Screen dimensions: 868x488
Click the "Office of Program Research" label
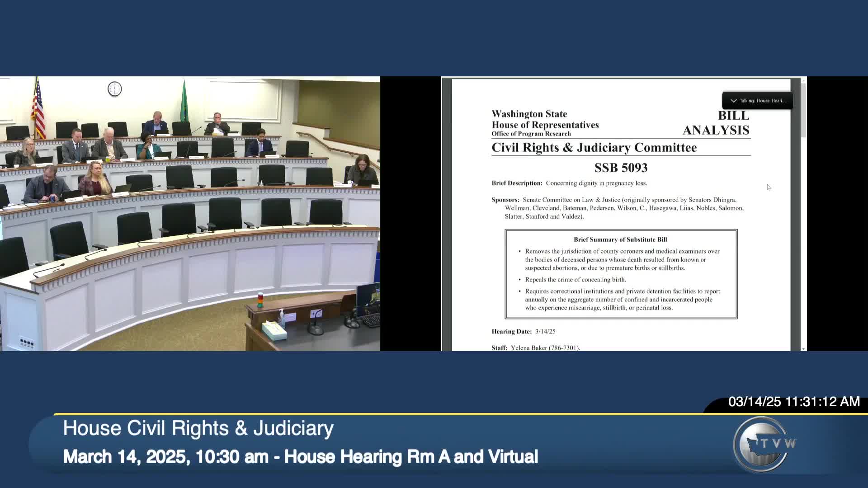pos(531,134)
